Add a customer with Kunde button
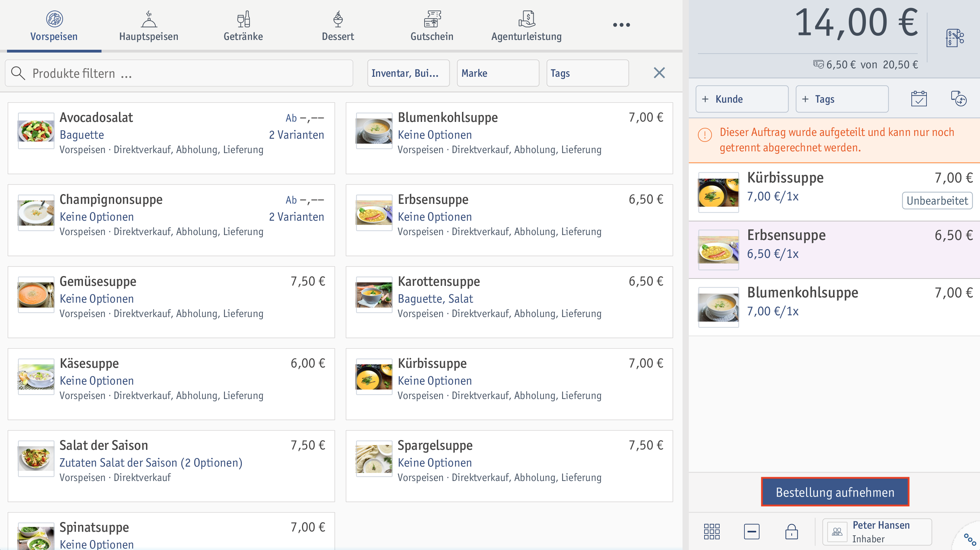 click(742, 99)
